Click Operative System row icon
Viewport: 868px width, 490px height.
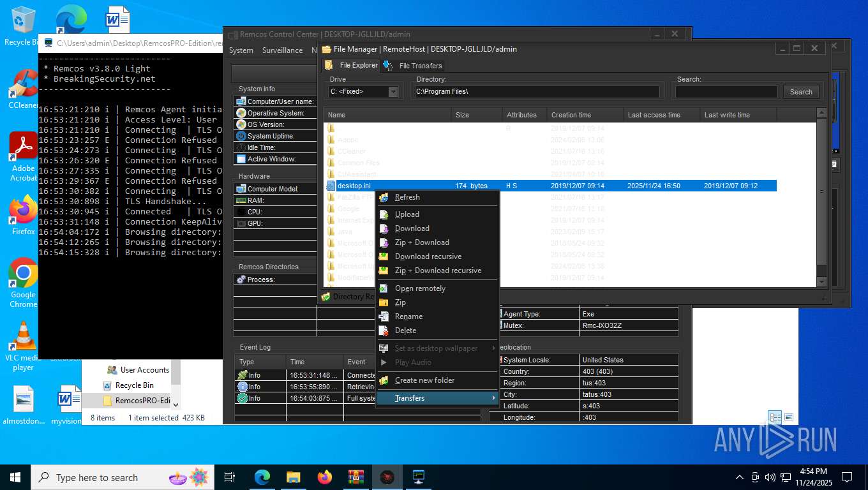(x=241, y=113)
